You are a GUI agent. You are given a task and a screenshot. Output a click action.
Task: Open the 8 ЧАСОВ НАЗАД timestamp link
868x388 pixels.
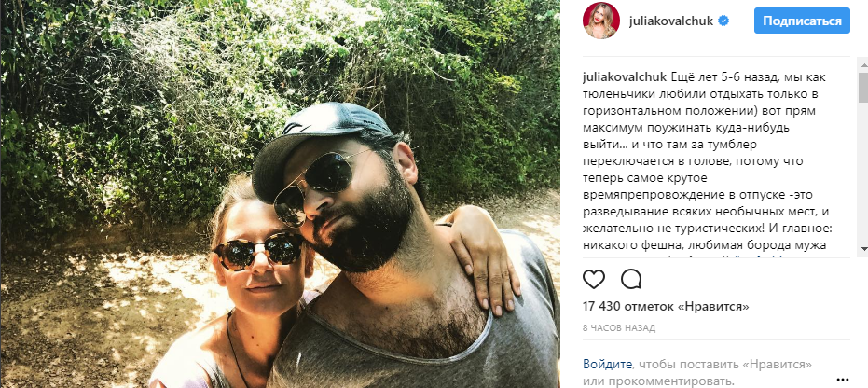tap(619, 327)
